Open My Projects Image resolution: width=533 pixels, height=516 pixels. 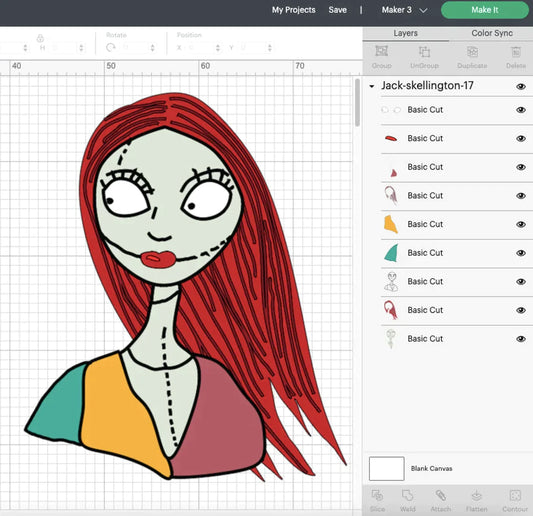point(293,10)
